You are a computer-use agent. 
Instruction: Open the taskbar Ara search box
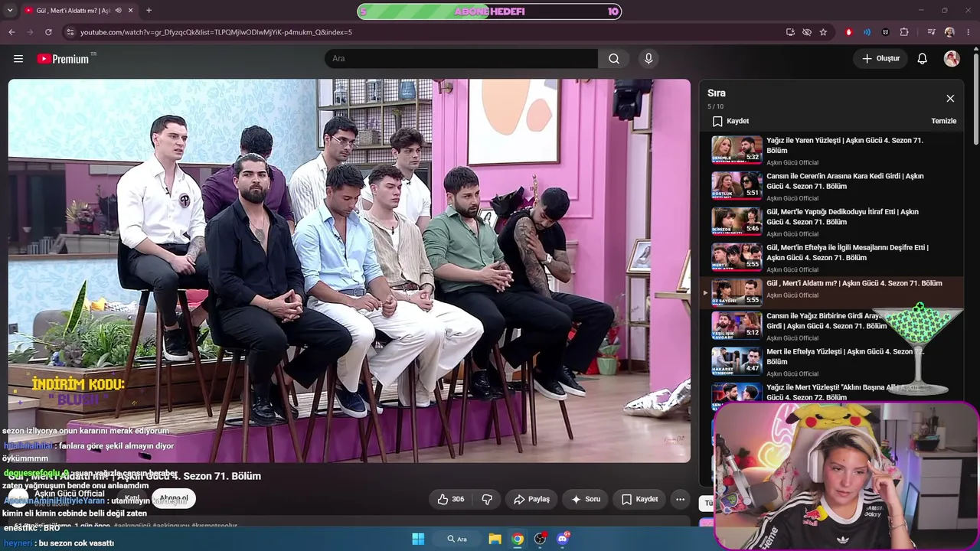click(x=457, y=539)
